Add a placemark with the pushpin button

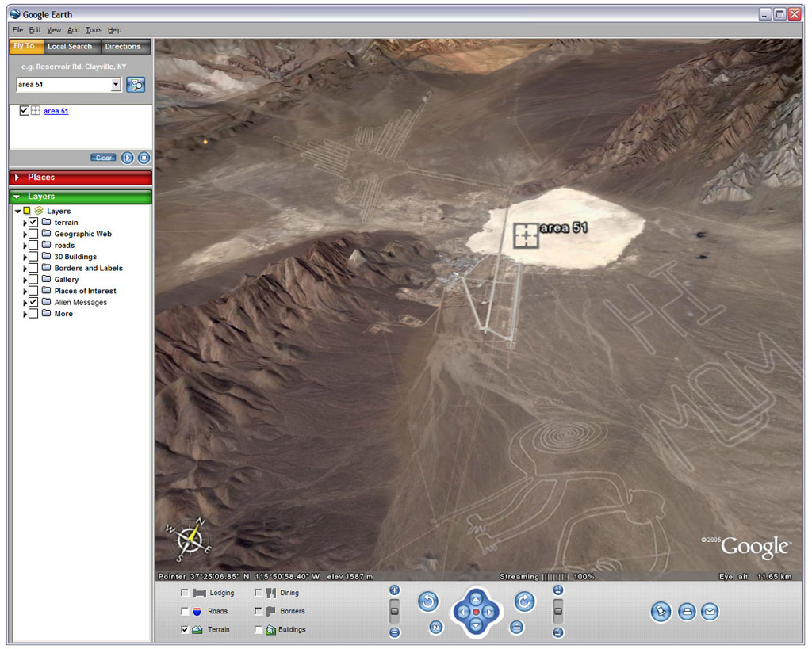[x=661, y=612]
